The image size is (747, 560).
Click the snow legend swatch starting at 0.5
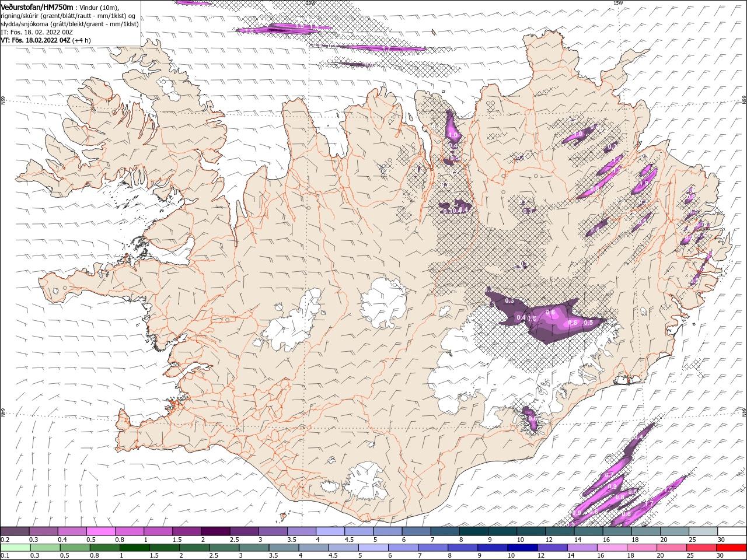tap(100, 531)
